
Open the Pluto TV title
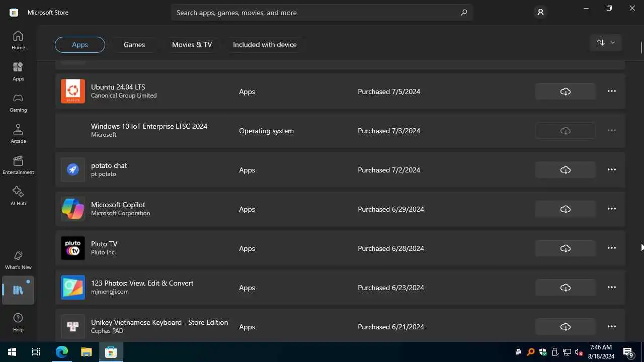pos(104,244)
